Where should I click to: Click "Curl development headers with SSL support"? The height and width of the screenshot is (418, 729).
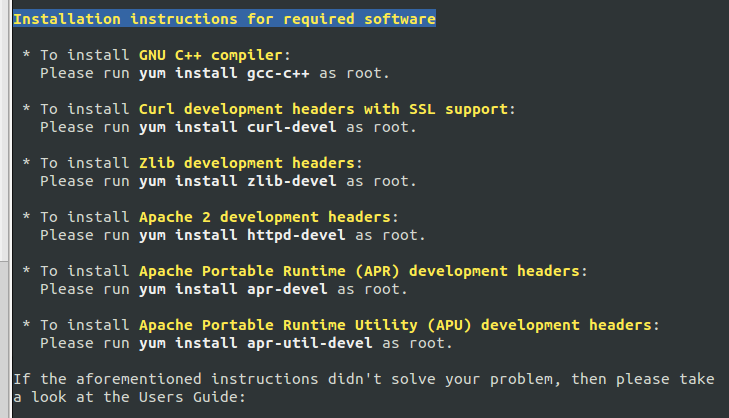click(323, 109)
